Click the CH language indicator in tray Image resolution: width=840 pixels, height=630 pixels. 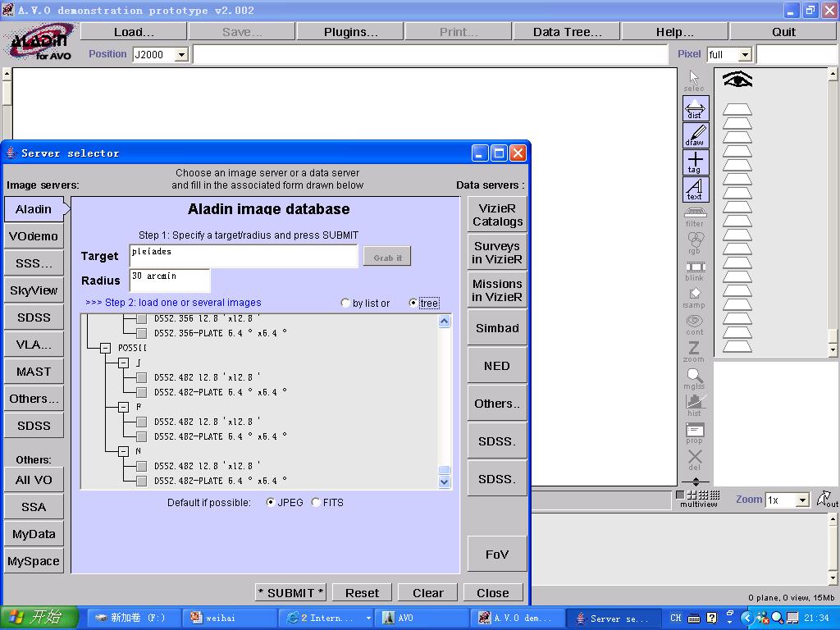[676, 618]
